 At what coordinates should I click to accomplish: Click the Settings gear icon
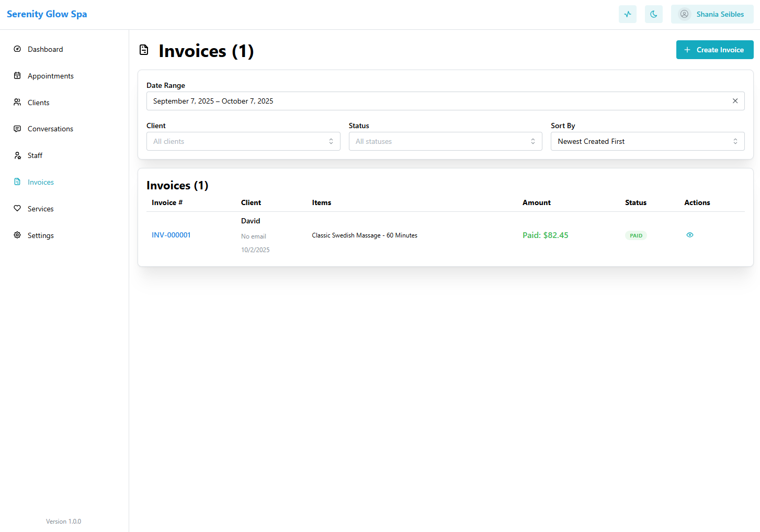pos(17,235)
